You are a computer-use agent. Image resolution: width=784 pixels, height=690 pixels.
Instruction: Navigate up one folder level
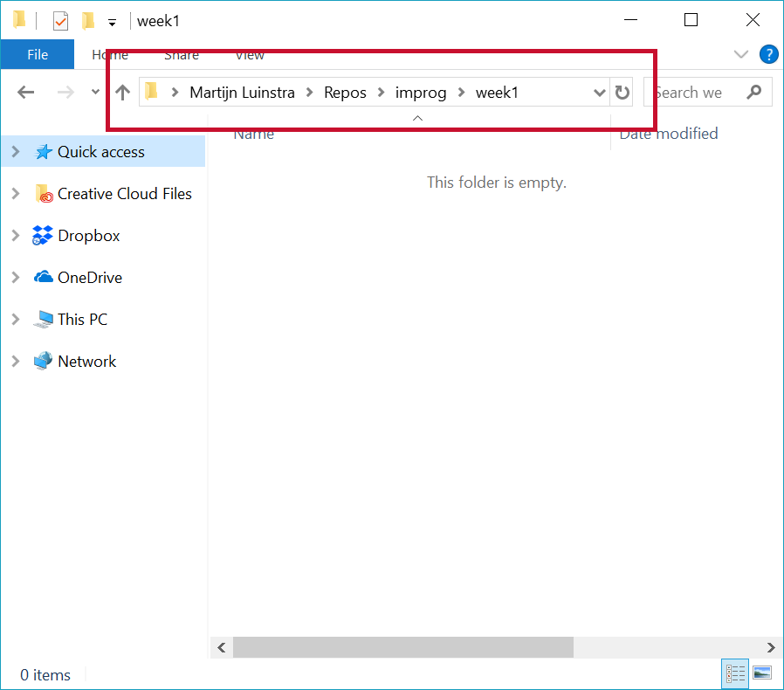(121, 92)
